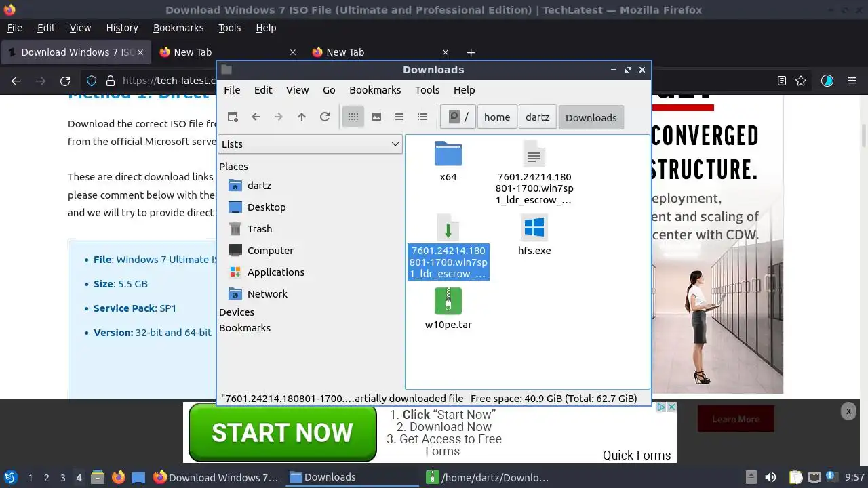Select the partially downloaded 7601.24214 file
The width and height of the screenshot is (868, 488).
448,247
